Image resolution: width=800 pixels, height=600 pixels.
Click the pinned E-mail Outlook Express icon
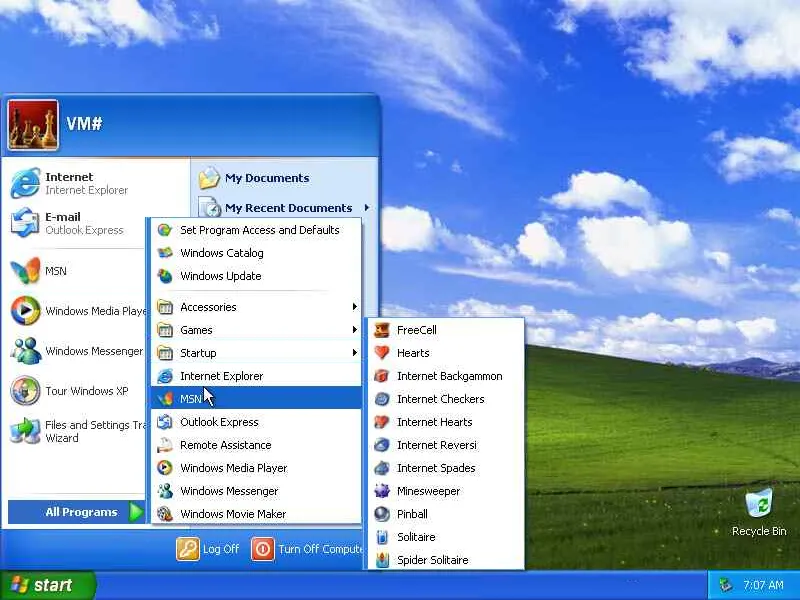pyautogui.click(x=25, y=223)
